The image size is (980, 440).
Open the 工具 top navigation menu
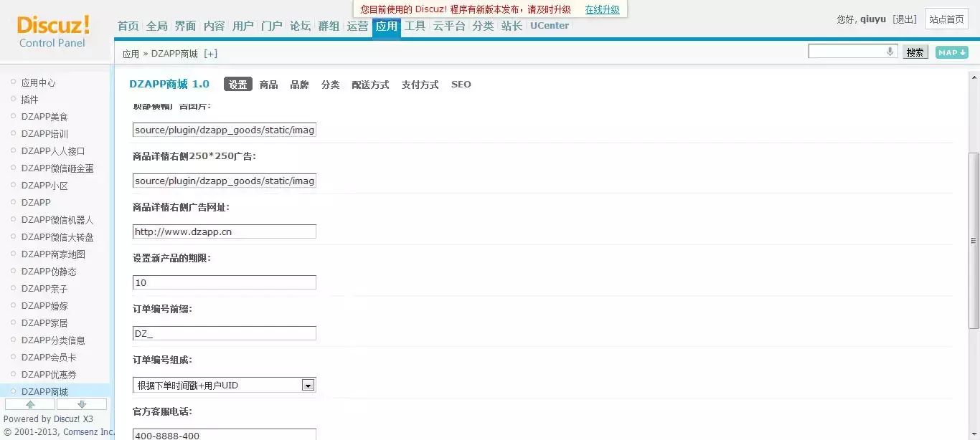click(x=415, y=26)
